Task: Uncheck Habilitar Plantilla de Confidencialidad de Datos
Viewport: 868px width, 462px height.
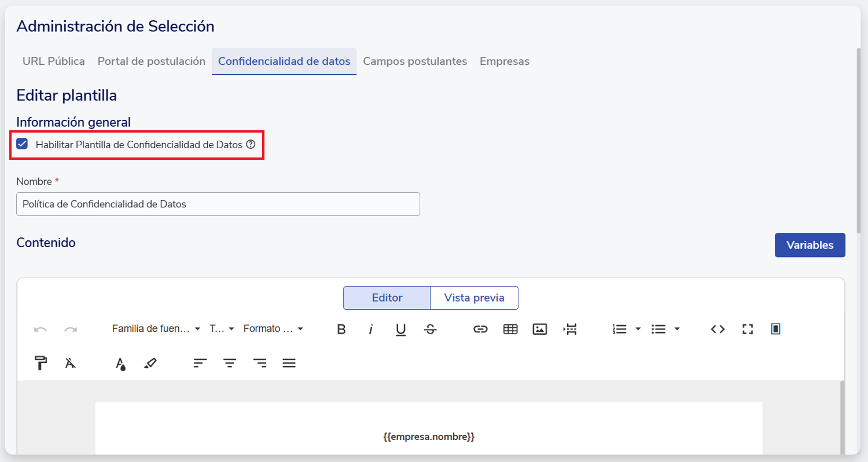Action: point(23,144)
